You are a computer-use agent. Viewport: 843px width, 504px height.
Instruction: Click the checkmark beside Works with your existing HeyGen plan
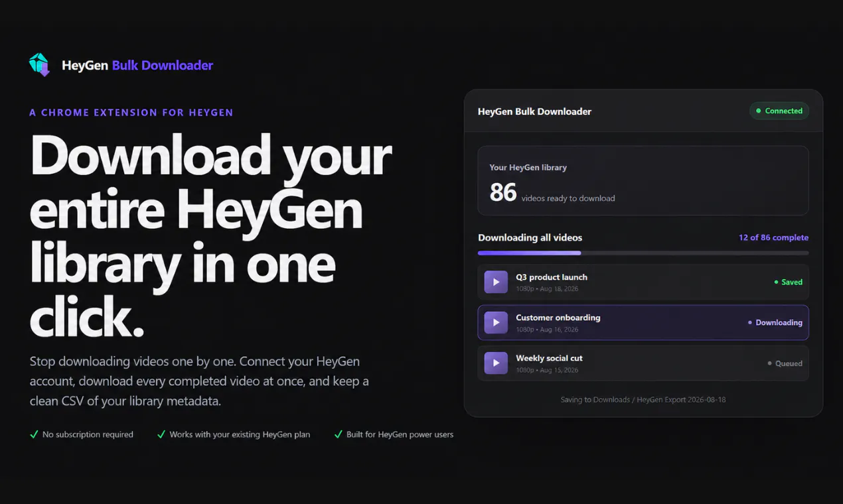coord(161,434)
